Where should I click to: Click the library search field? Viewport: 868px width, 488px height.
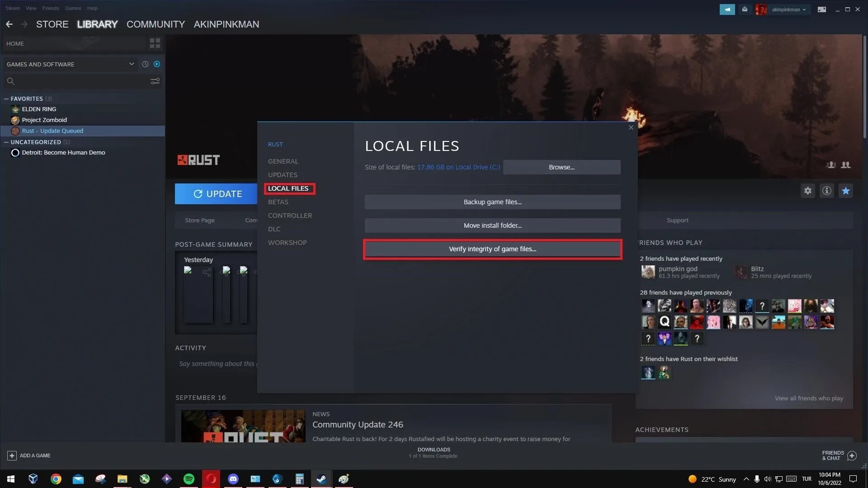tap(77, 81)
